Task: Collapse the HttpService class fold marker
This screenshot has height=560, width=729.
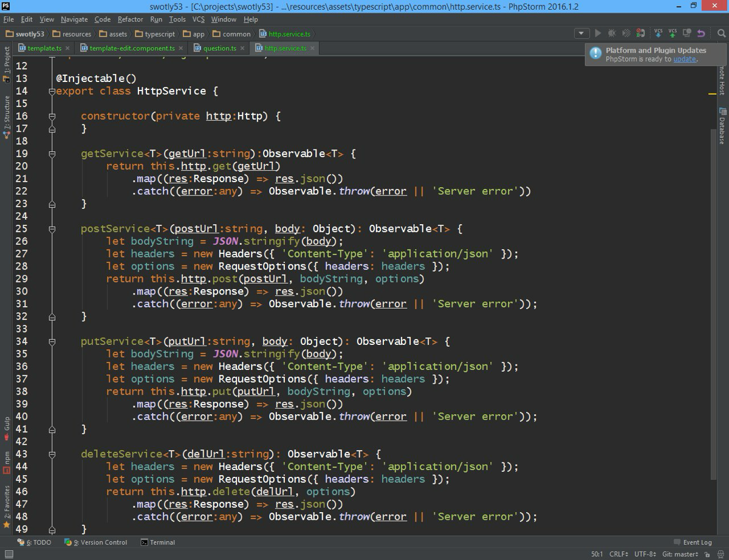Action: [x=52, y=91]
